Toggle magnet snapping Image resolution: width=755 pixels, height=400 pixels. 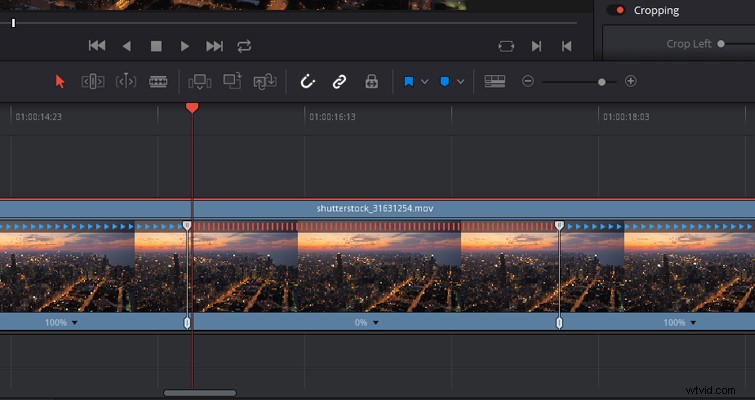click(307, 81)
